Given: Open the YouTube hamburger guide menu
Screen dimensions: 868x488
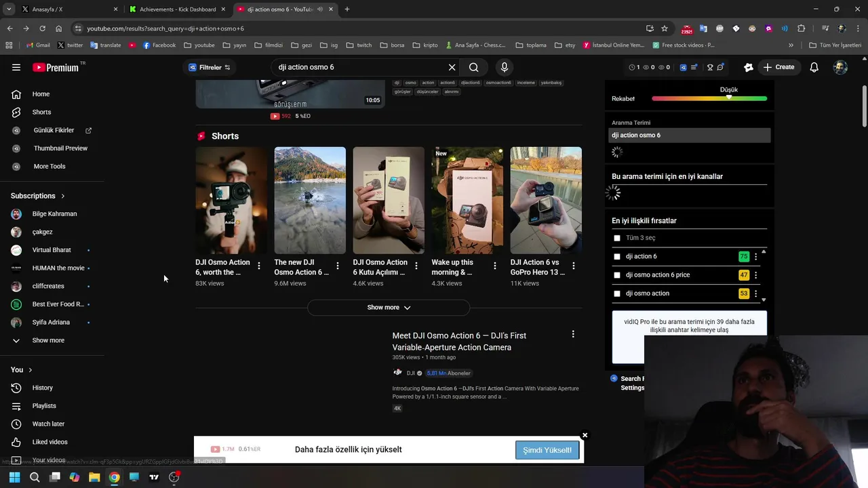Looking at the screenshot, I should click(16, 67).
